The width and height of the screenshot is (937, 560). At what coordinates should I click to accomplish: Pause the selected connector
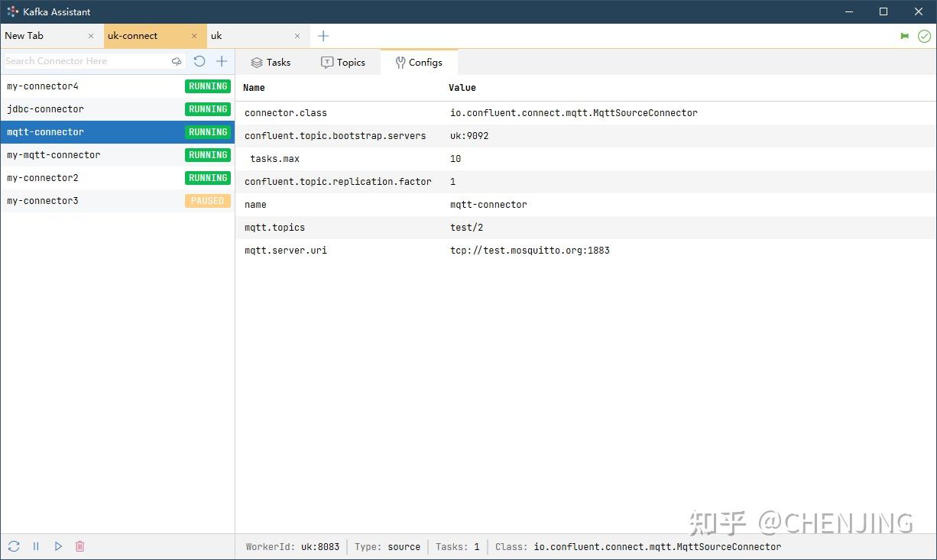point(35,545)
